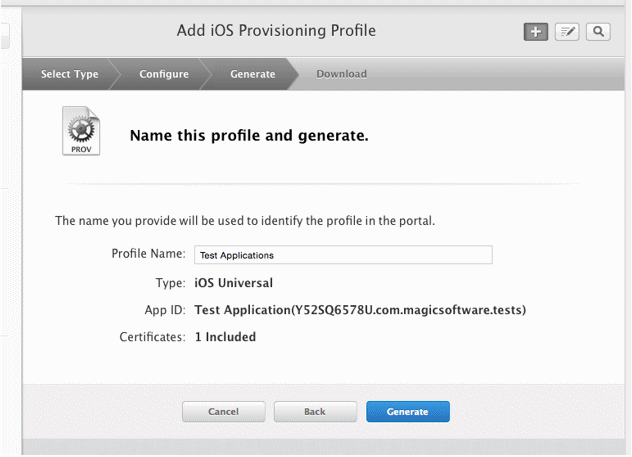The height and width of the screenshot is (457, 632).
Task: Open the search magnifier icon
Action: tap(598, 32)
